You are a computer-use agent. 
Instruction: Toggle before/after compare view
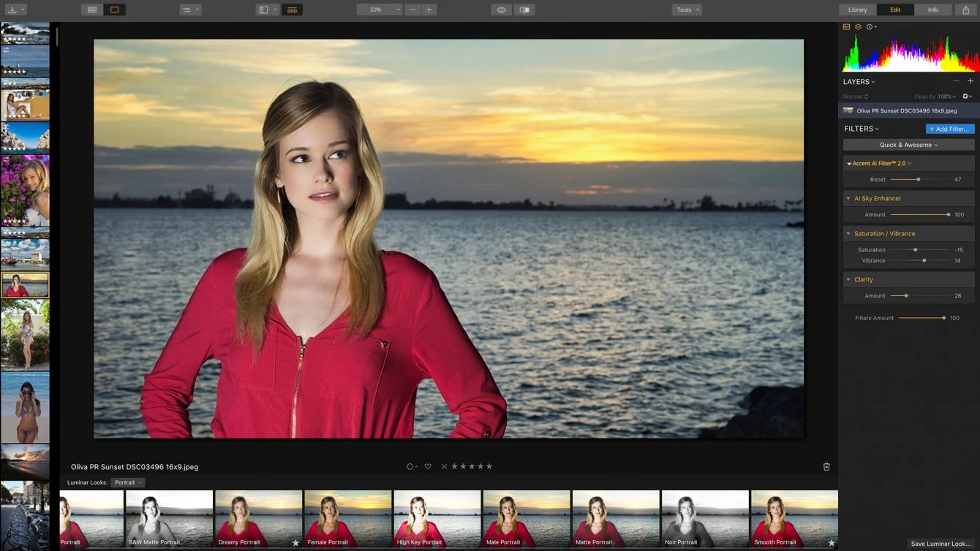(x=524, y=9)
